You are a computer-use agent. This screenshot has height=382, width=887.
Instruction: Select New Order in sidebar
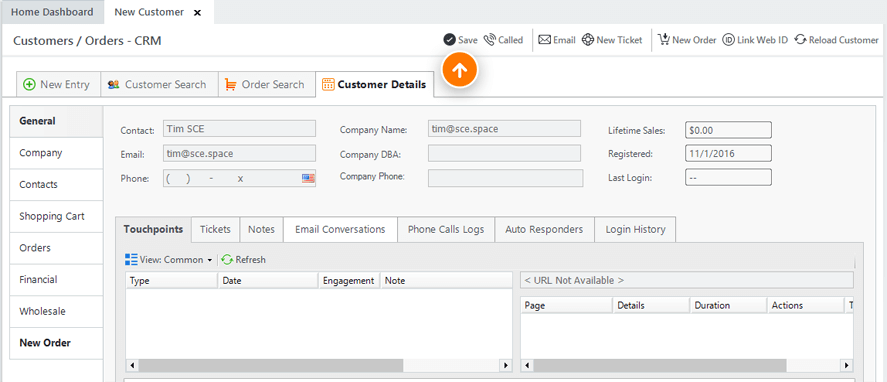point(56,343)
